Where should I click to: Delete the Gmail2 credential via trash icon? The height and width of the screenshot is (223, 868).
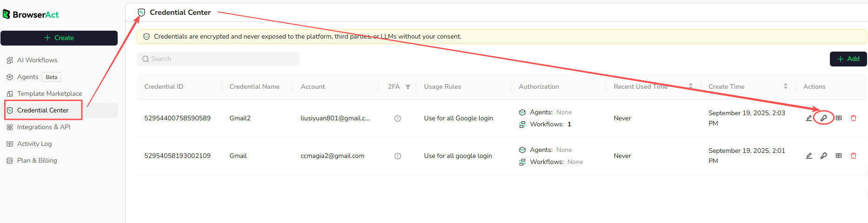tap(854, 118)
